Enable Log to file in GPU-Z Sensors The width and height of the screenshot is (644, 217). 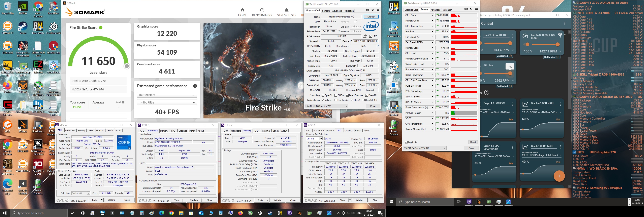406,142
